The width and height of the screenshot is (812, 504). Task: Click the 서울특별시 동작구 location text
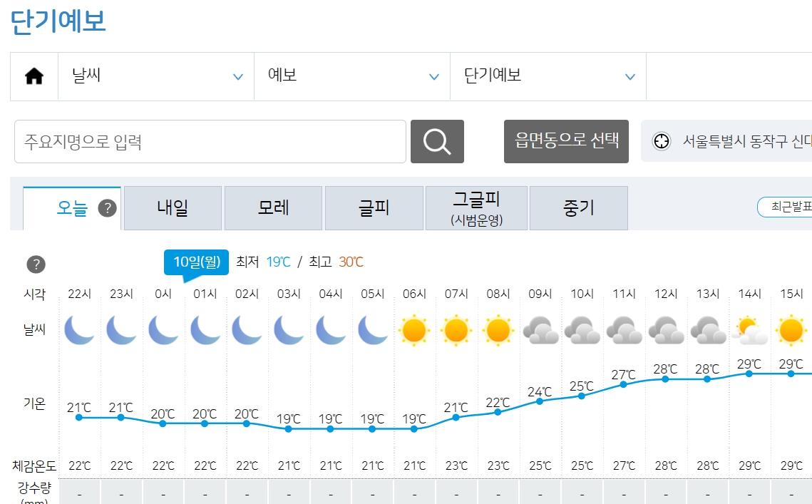[746, 141]
